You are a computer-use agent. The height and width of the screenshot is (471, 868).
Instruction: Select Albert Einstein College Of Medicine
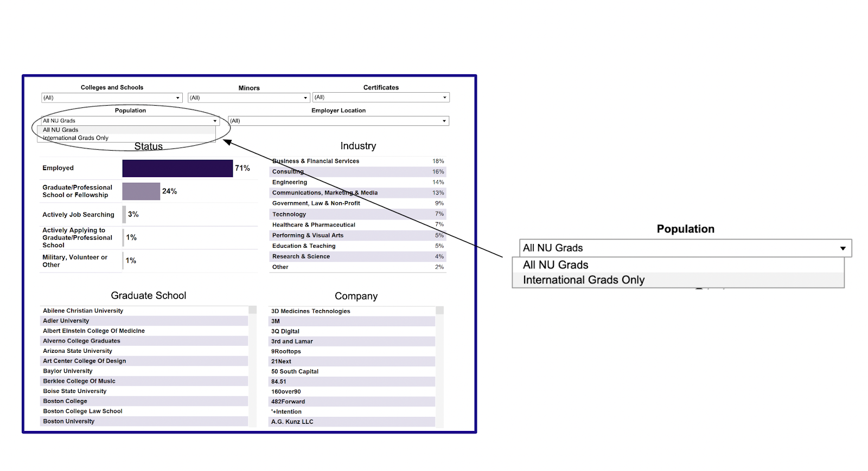click(144, 331)
